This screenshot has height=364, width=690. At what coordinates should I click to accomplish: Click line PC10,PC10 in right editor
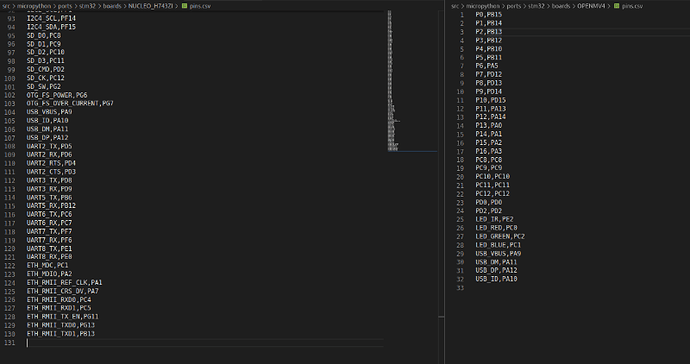[492, 176]
